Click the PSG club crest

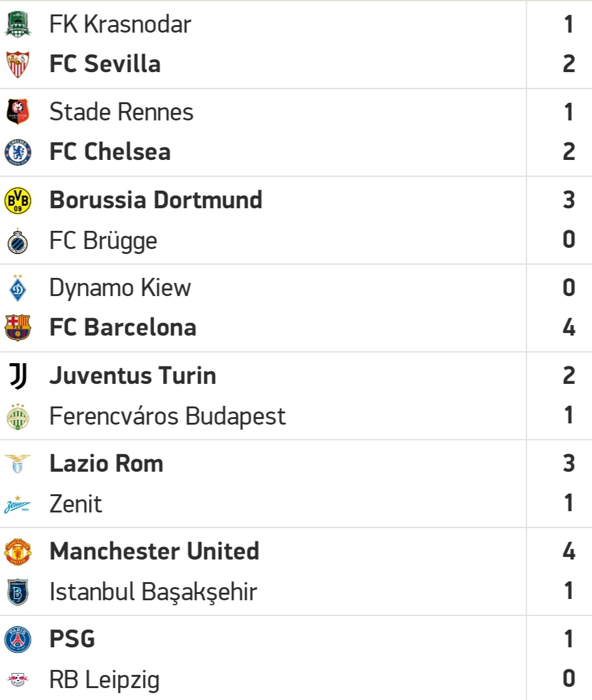(x=18, y=639)
